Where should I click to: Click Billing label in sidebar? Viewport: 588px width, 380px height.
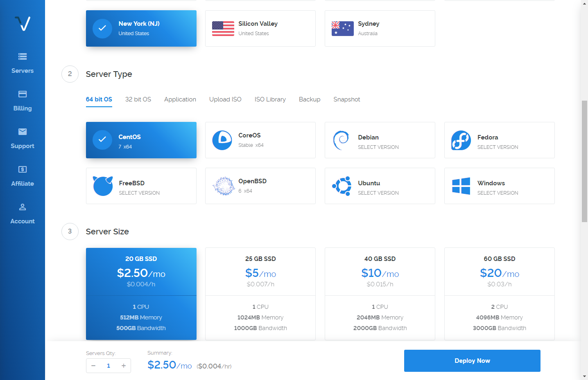coord(23,108)
